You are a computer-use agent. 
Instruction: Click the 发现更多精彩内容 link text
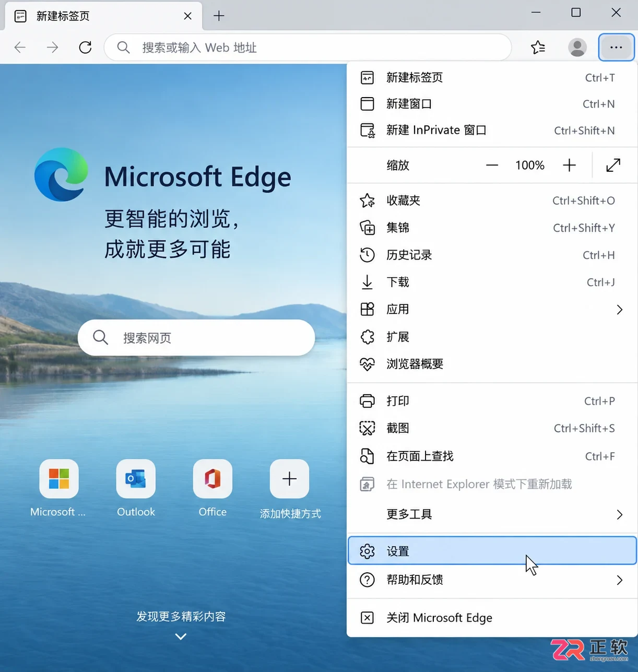[x=181, y=616]
